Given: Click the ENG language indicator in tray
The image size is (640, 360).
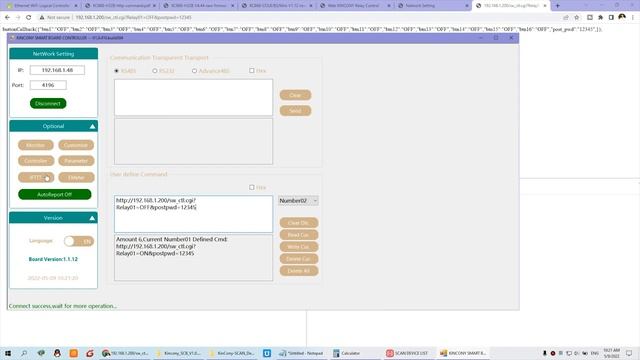Looking at the screenshot, I should point(595,353).
